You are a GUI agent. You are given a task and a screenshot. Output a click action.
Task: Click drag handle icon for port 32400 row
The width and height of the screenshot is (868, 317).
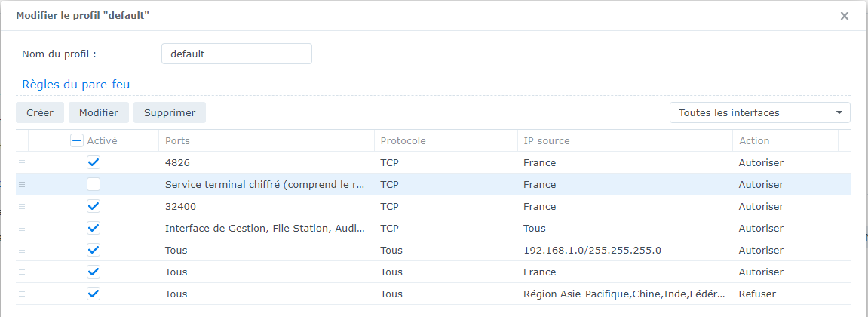click(22, 206)
